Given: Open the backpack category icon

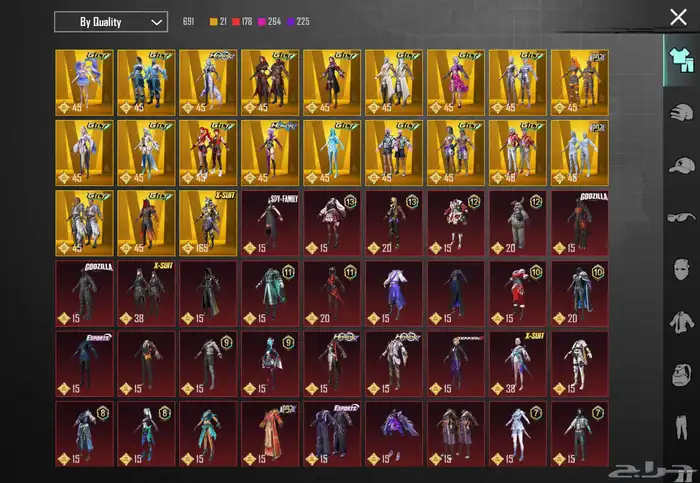Looking at the screenshot, I should click(x=680, y=376).
